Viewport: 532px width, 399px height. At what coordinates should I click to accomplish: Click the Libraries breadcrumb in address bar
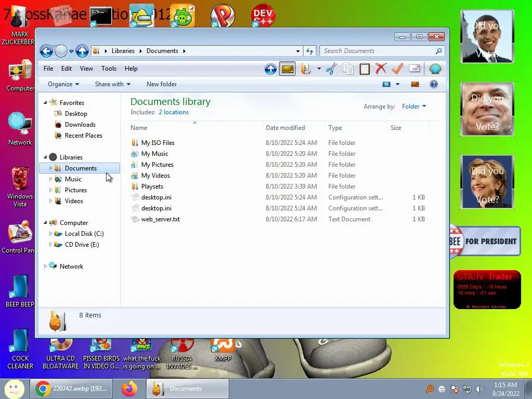(123, 51)
